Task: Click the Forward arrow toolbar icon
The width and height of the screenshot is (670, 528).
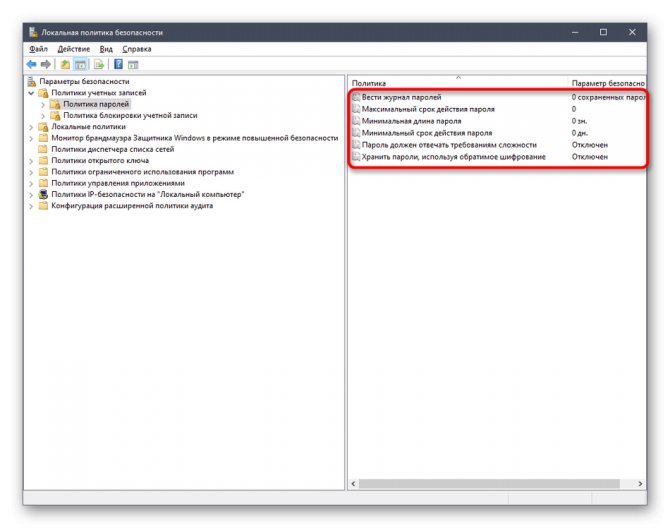Action: click(x=45, y=65)
